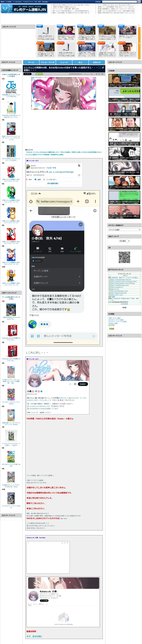
Task: Click Feedlyに追加 link
Action: [x=113, y=323]
